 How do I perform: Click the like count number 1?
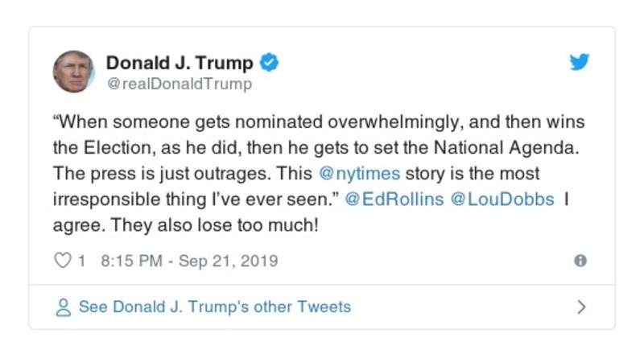[81, 261]
